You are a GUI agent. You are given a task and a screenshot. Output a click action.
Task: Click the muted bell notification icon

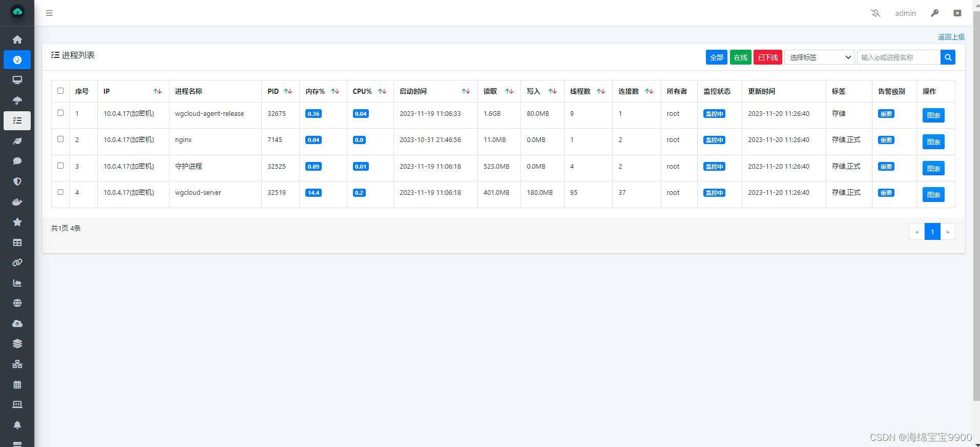875,13
